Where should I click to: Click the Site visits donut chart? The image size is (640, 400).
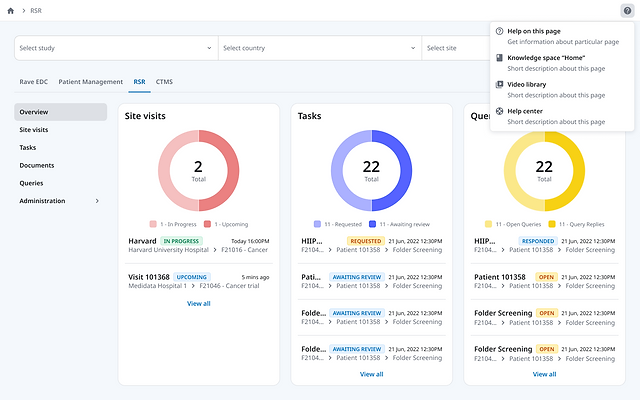tap(199, 171)
